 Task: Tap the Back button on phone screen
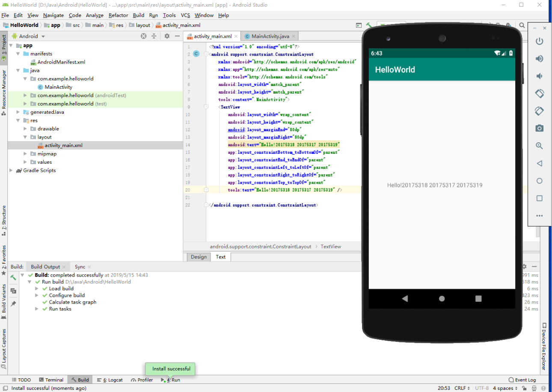coord(405,298)
